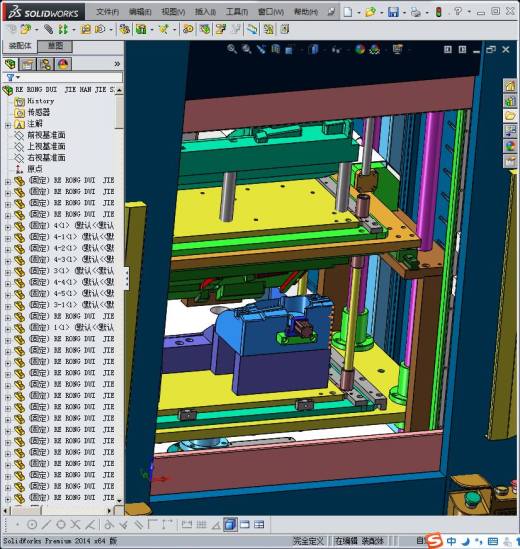The image size is (520, 549).
Task: Open the 视图(V) menu
Action: [x=173, y=12]
